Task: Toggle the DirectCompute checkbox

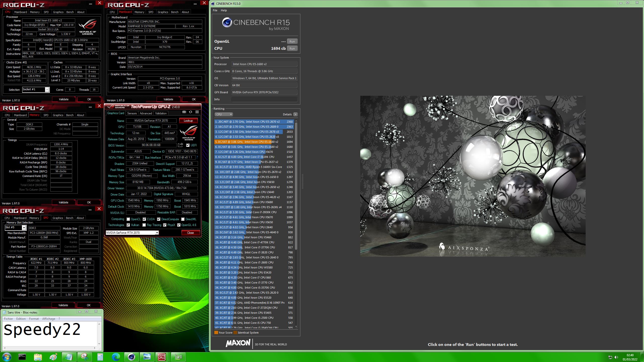Action: click(159, 219)
